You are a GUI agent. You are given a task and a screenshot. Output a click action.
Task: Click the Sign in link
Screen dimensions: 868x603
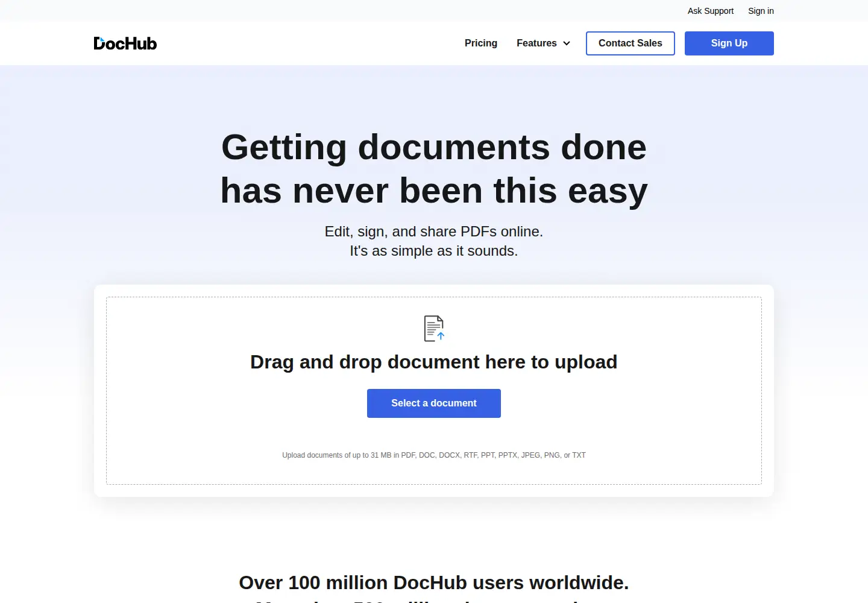[761, 11]
